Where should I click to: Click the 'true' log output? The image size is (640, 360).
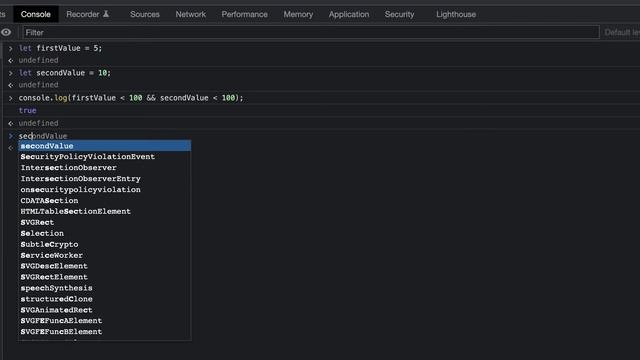(x=27, y=111)
